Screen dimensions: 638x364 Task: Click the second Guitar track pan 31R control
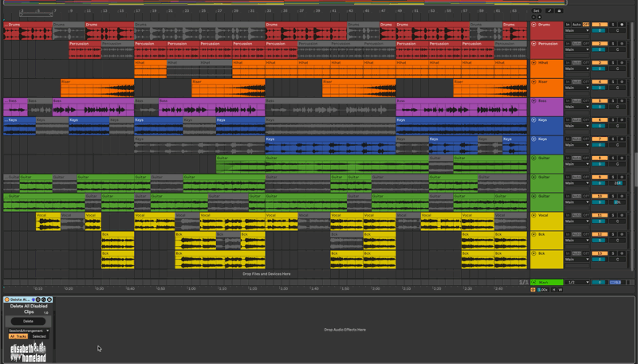point(617,183)
